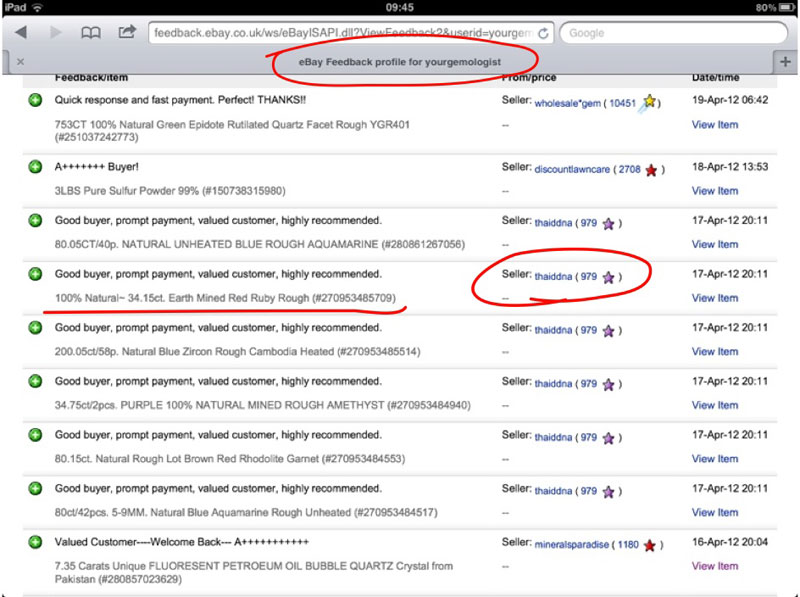This screenshot has width=800, height=597.
Task: Open thaiddna link in Blue Zircon row
Action: pos(553,330)
